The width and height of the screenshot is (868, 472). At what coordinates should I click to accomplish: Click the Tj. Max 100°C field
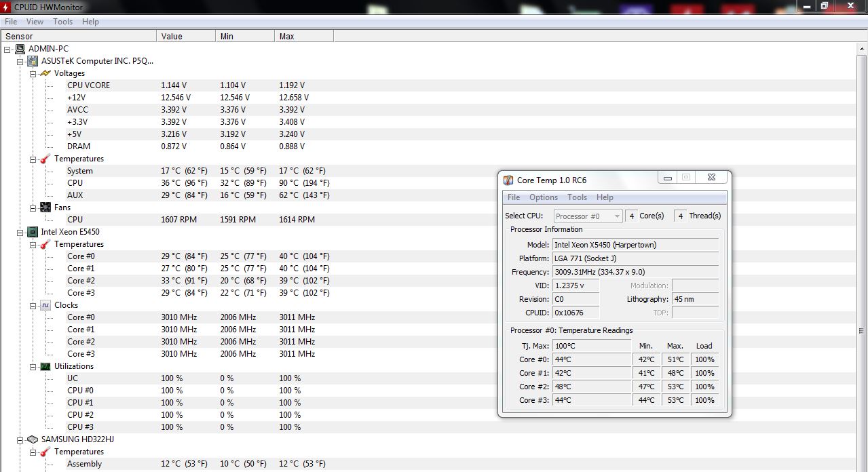[592, 346]
